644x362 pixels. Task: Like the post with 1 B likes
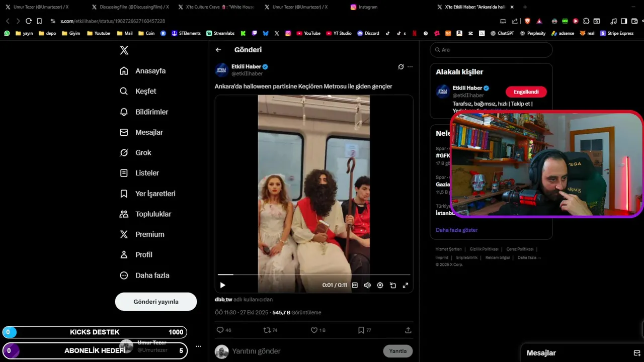pyautogui.click(x=318, y=330)
